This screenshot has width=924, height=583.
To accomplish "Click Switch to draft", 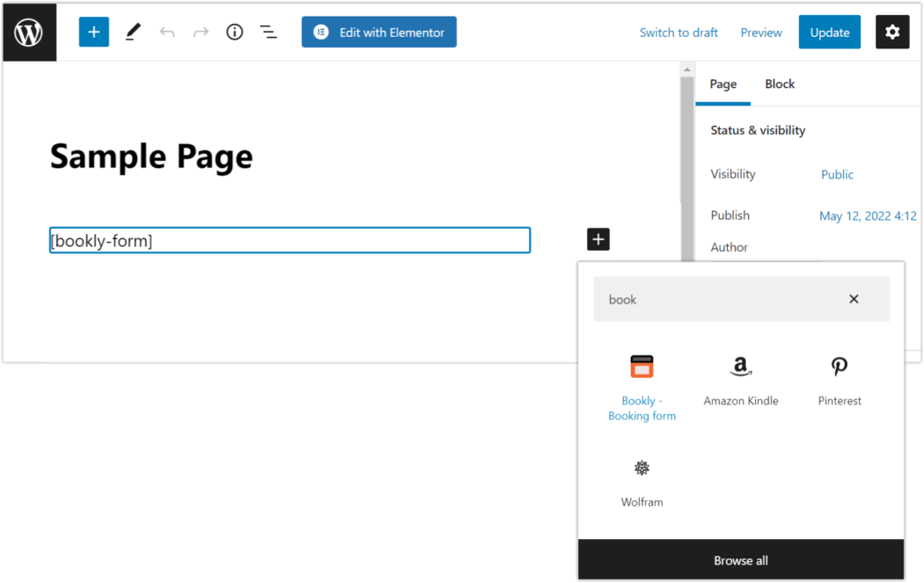I will pos(678,33).
